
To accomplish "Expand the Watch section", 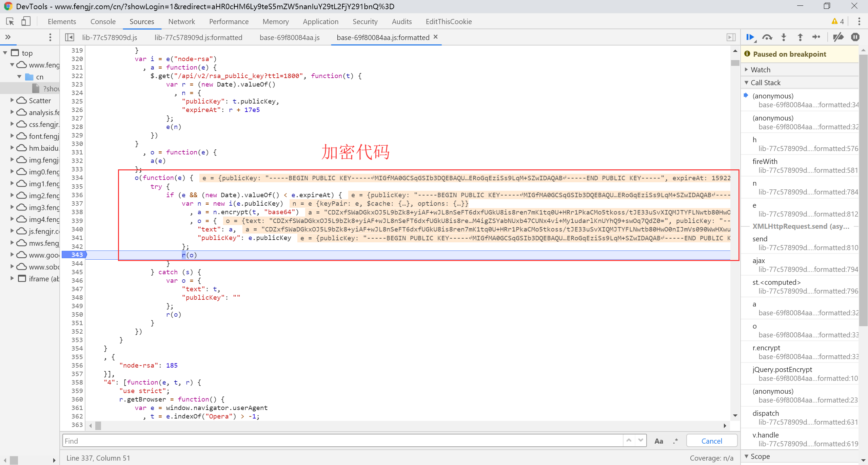I will click(761, 70).
